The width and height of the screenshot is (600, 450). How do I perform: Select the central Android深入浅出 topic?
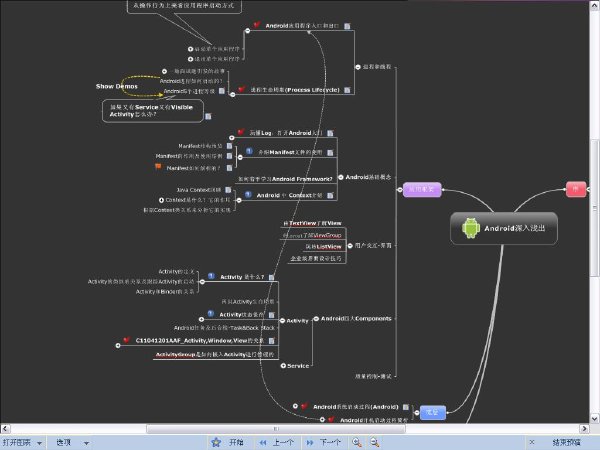(x=504, y=228)
